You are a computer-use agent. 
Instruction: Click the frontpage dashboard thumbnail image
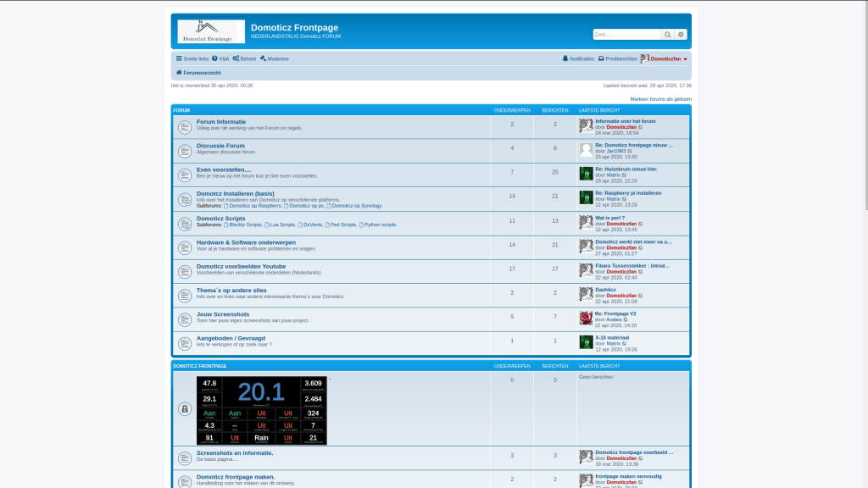(x=262, y=411)
